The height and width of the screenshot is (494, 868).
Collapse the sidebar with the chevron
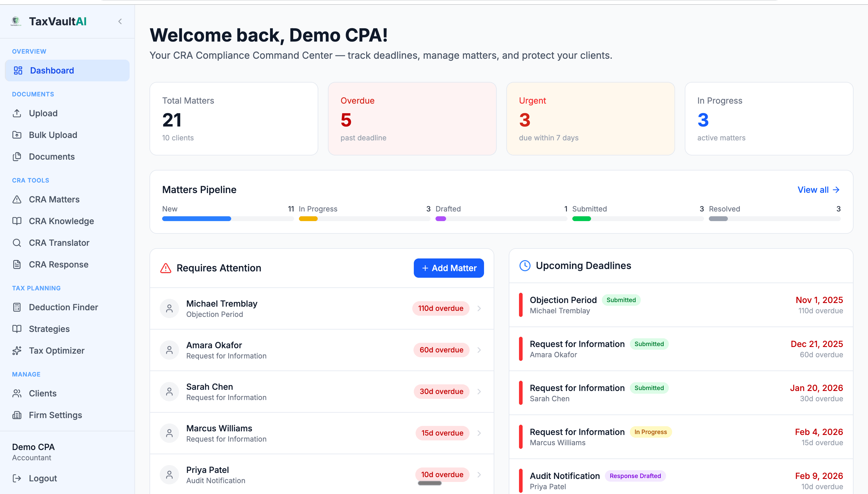tap(120, 21)
